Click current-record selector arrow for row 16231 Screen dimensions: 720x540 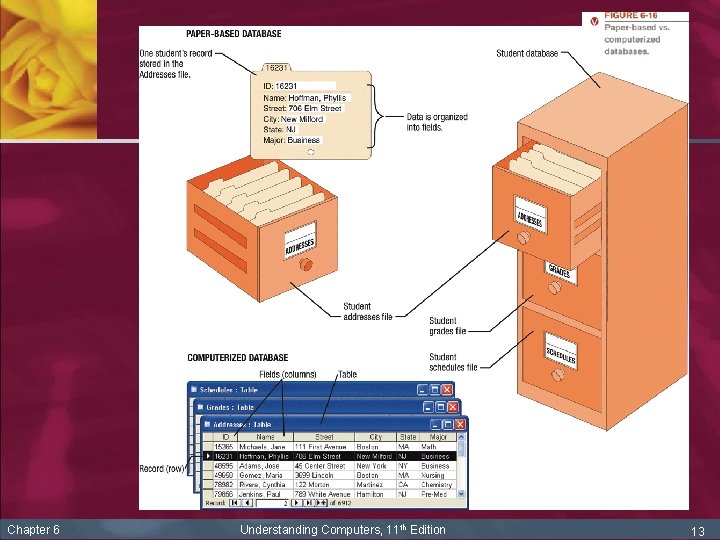tap(208, 456)
